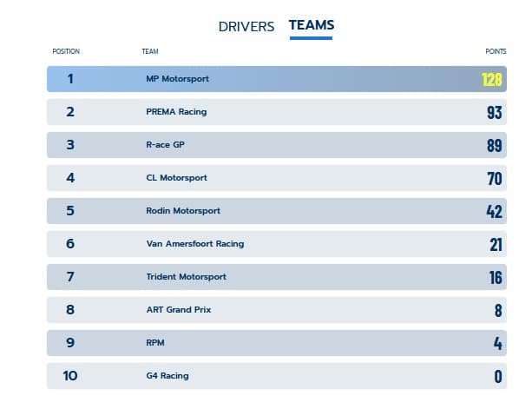Click Van Amersfoort Racing's 21 points
Image resolution: width=532 pixels, height=409 pixels.
click(x=496, y=244)
